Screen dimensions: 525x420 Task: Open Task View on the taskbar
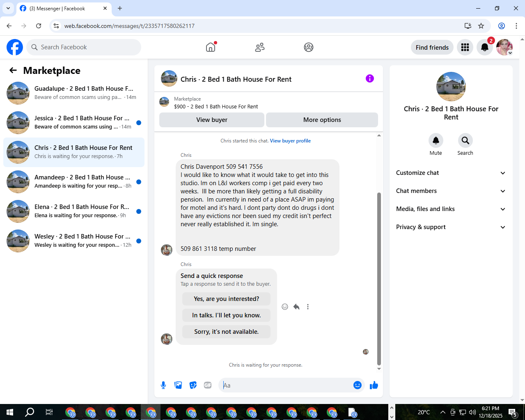[x=49, y=412]
